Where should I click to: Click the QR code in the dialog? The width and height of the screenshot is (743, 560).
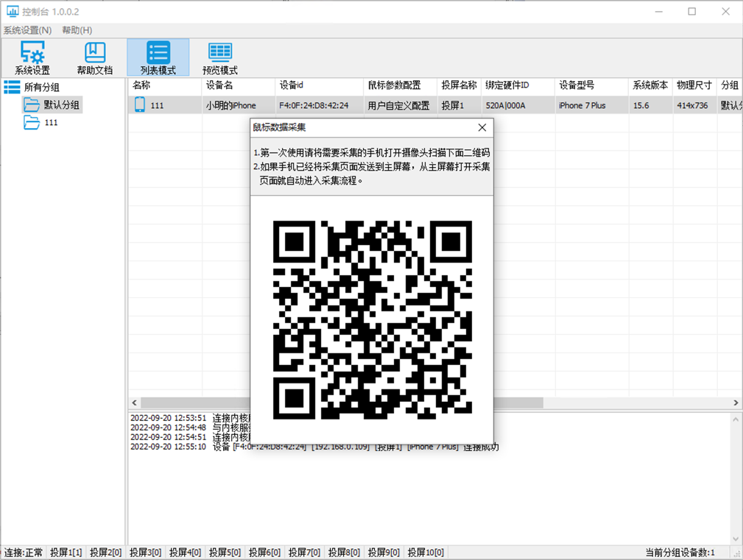pyautogui.click(x=372, y=319)
